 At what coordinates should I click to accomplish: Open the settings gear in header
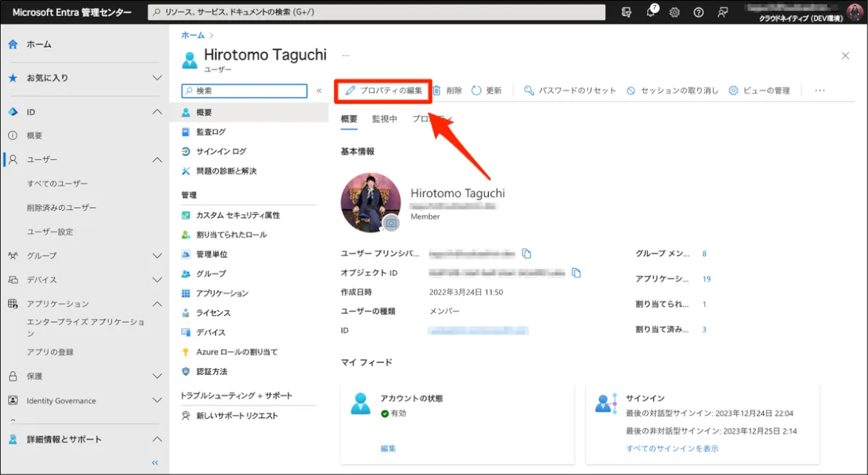[674, 12]
